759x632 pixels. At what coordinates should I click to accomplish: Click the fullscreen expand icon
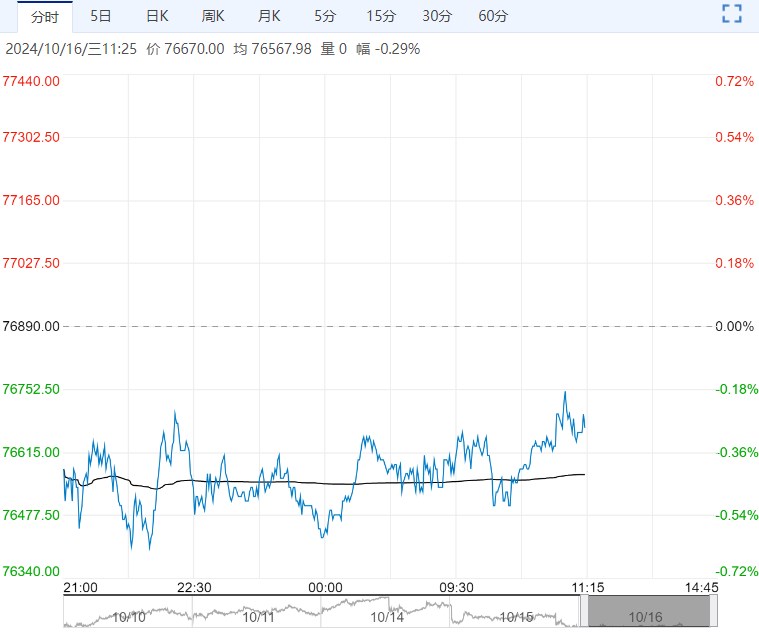click(732, 13)
